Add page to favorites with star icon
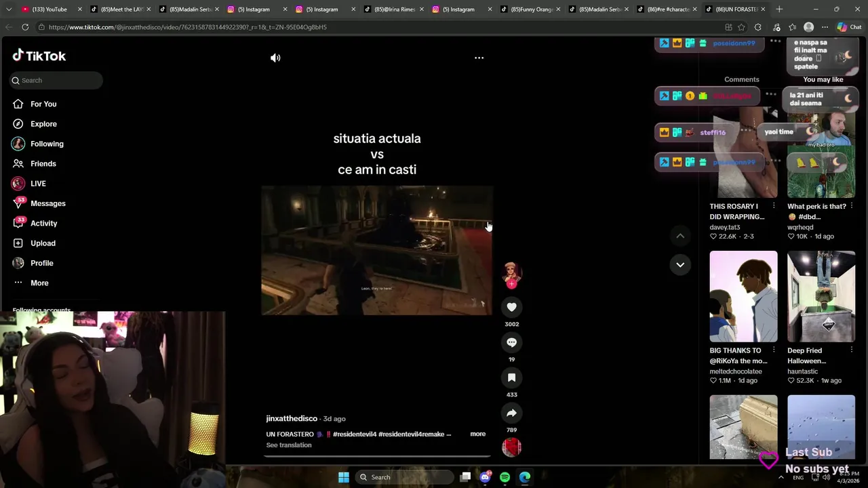This screenshot has width=868, height=488. tap(741, 27)
